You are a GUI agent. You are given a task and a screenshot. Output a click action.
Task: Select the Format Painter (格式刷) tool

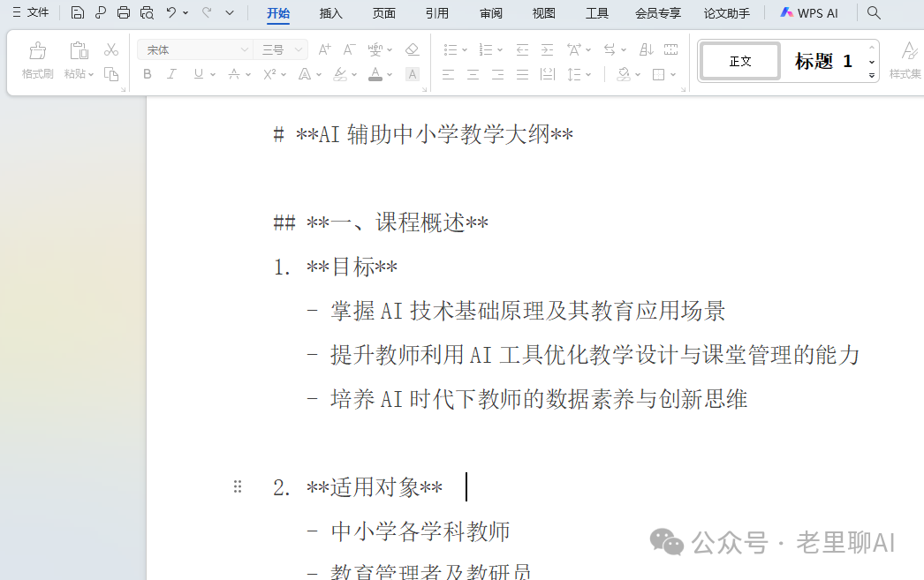click(x=37, y=59)
